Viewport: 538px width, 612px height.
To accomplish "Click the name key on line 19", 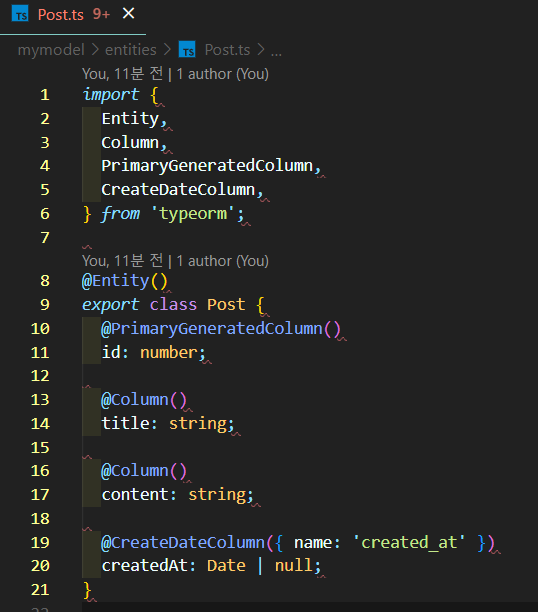I will pyautogui.click(x=313, y=543).
